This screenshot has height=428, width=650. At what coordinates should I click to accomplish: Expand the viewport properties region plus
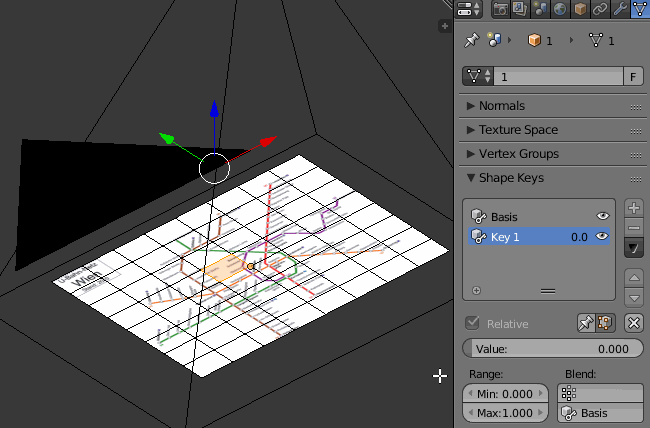(444, 26)
